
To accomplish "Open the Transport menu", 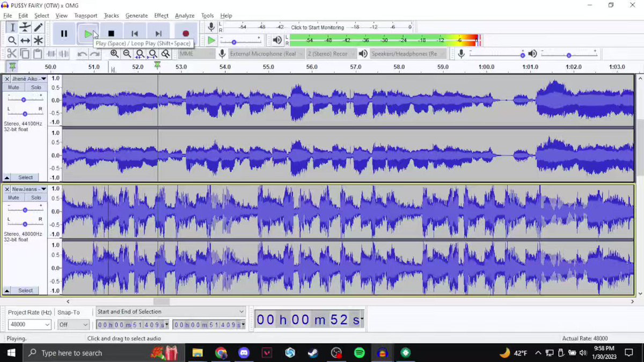I will point(86,16).
